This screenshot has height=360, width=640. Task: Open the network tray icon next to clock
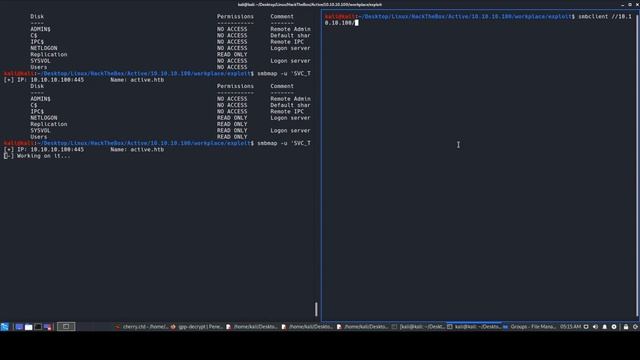point(586,327)
